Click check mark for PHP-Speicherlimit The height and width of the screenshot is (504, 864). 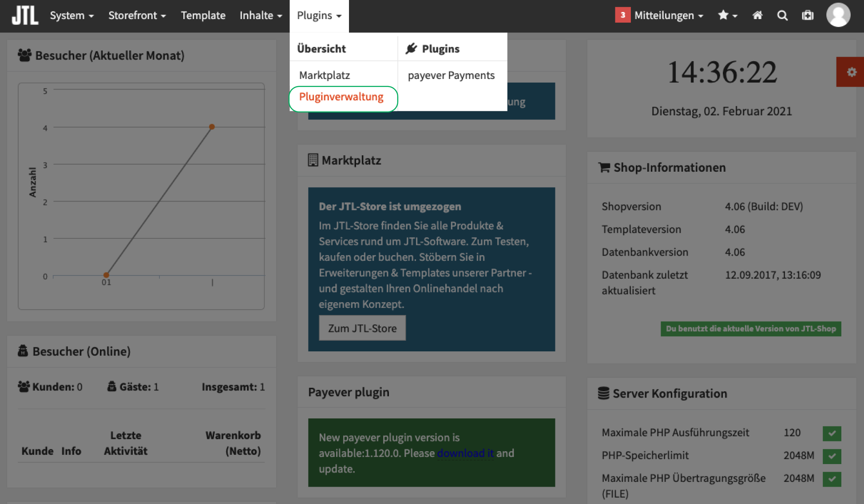click(832, 456)
